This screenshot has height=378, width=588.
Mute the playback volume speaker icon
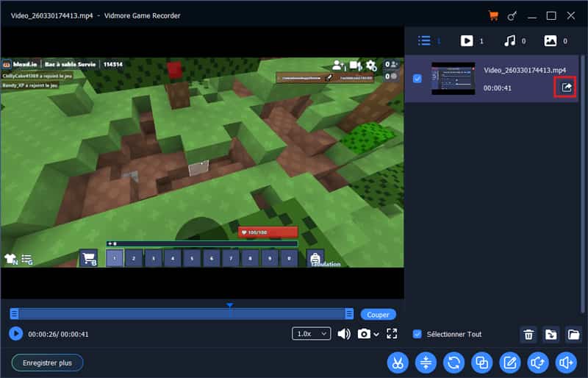pos(344,334)
